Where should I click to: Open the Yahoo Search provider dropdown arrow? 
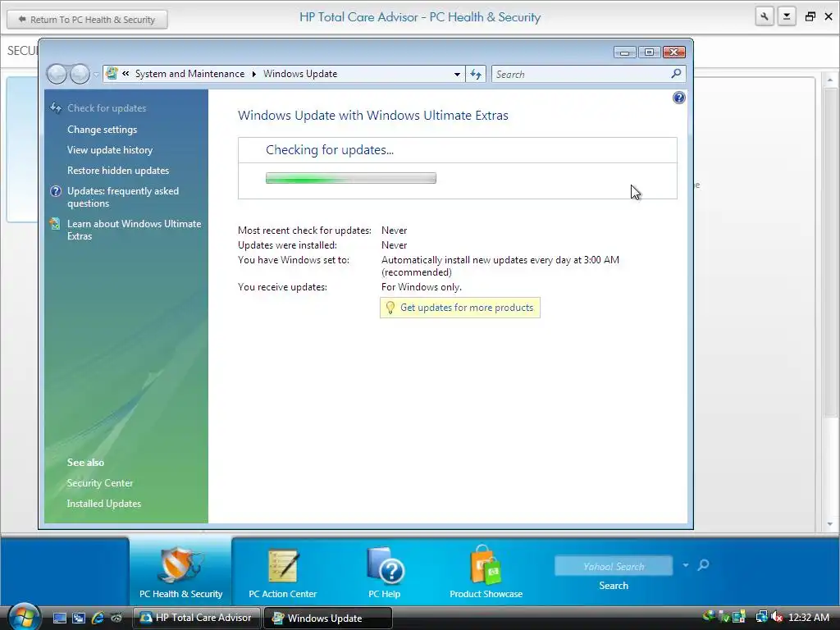(686, 565)
